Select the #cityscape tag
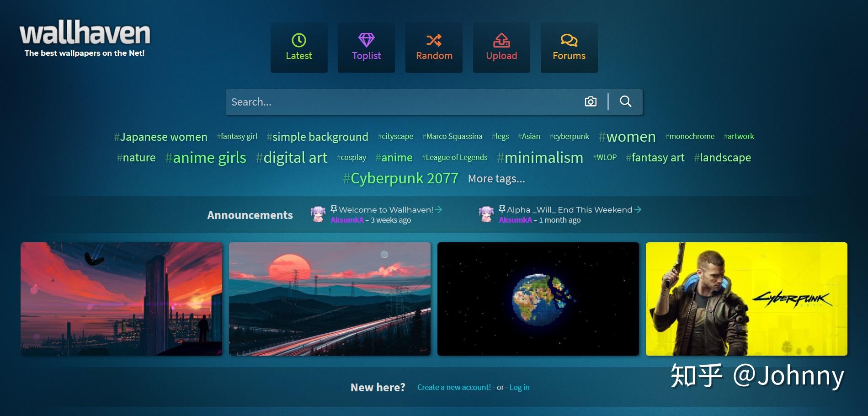 [x=395, y=136]
